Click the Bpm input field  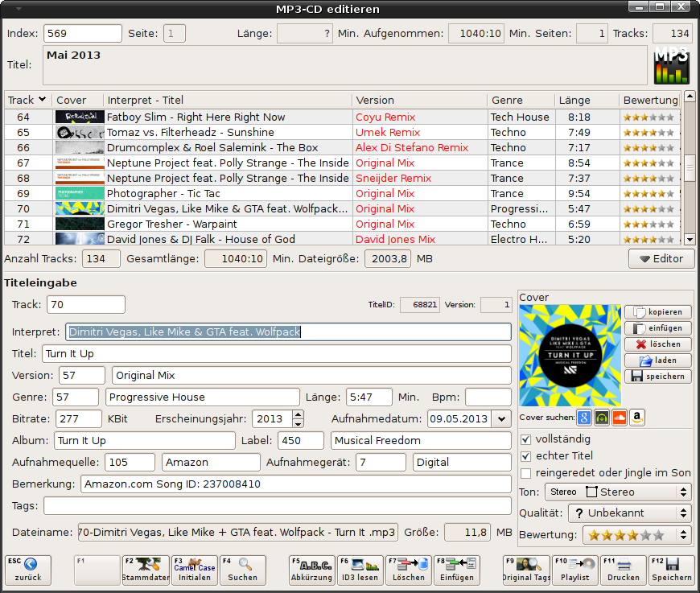(488, 397)
